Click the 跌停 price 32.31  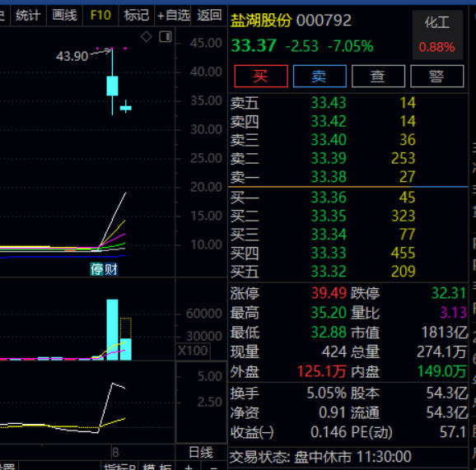coord(449,293)
